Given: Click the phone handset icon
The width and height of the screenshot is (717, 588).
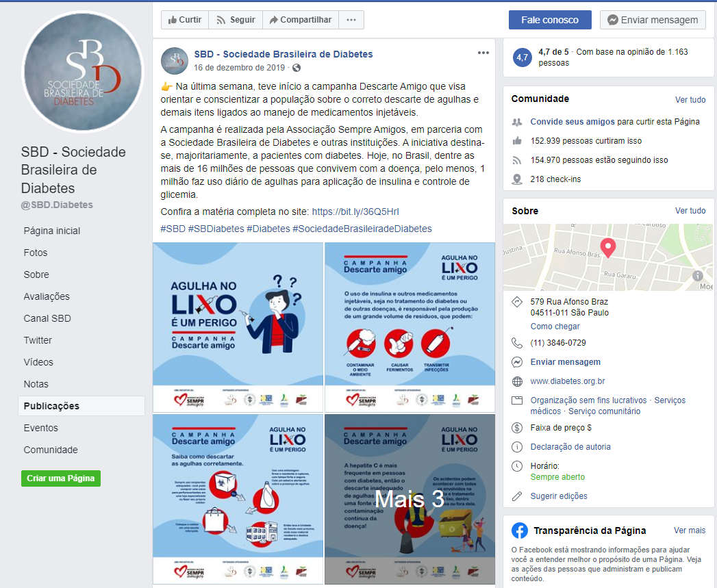Looking at the screenshot, I should tap(517, 343).
